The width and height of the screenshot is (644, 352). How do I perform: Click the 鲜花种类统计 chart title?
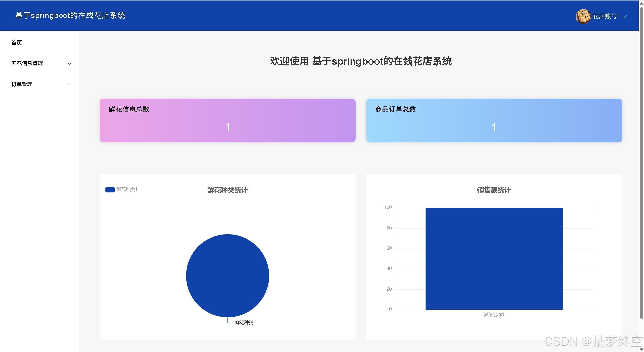click(x=227, y=190)
